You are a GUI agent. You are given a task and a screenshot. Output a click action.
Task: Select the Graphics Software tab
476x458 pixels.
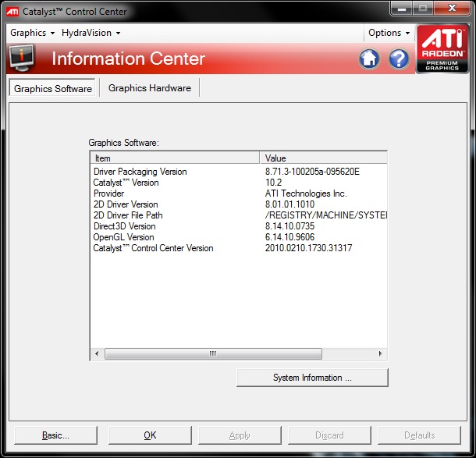coord(53,89)
